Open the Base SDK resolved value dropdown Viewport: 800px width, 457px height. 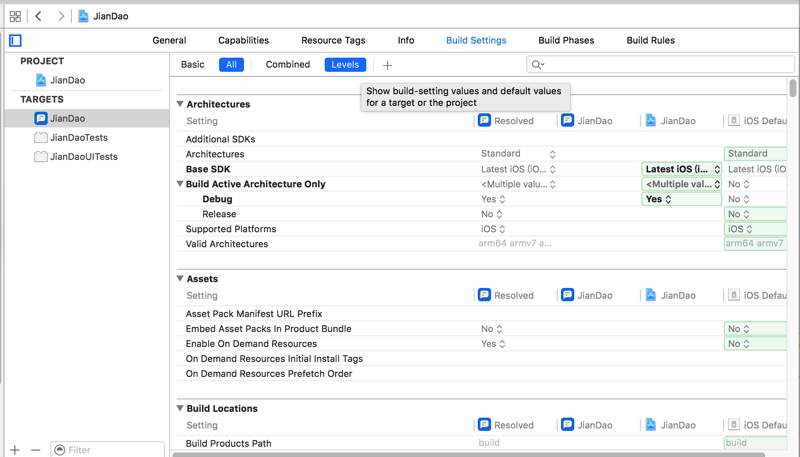(517, 169)
